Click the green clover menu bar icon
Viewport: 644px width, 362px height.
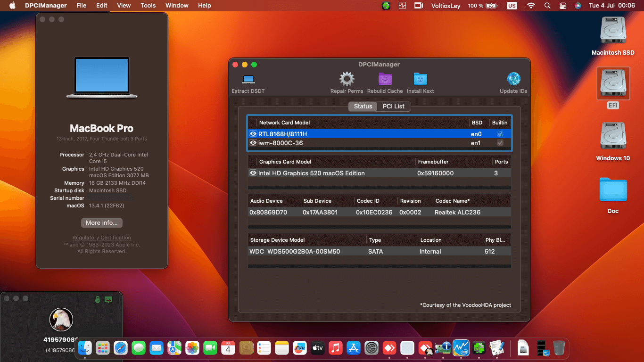386,6
